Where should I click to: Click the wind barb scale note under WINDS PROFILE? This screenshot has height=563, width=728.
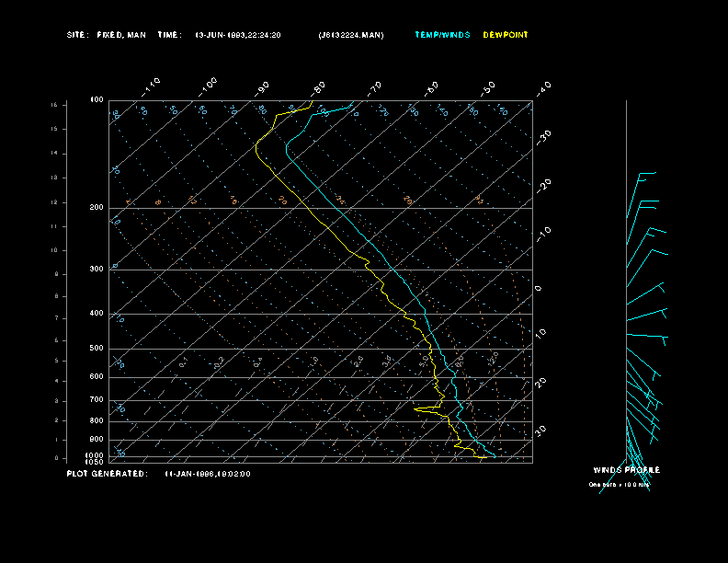[619, 484]
